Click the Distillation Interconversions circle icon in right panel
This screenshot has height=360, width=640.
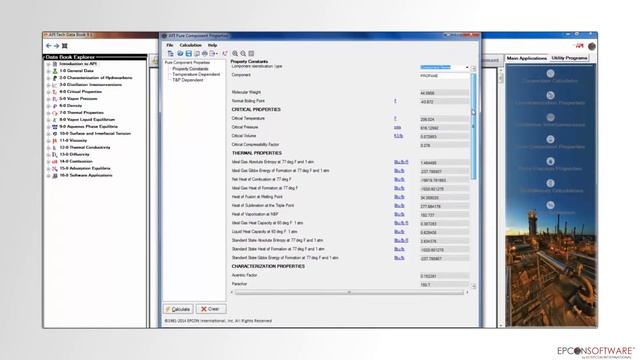(550, 118)
